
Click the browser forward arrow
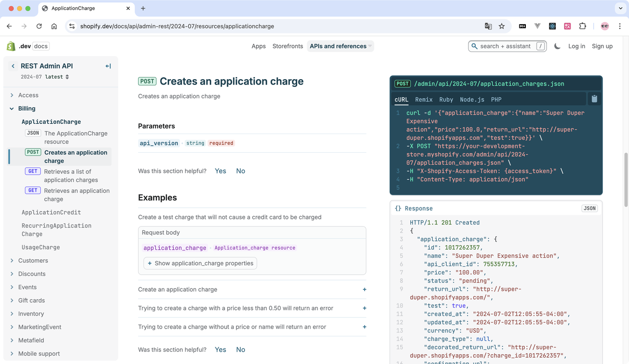24,26
